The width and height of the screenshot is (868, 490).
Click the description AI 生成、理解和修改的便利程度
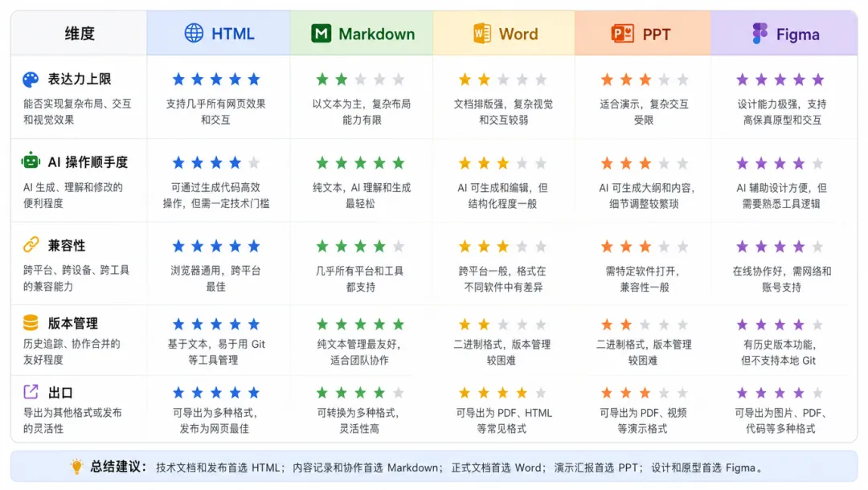(72, 194)
